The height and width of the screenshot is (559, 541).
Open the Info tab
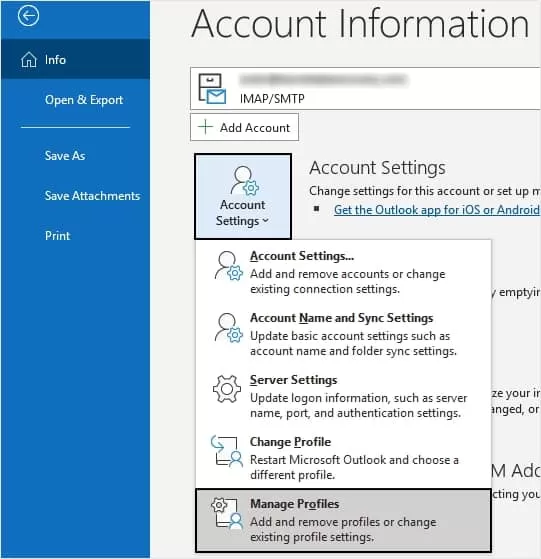(x=75, y=60)
